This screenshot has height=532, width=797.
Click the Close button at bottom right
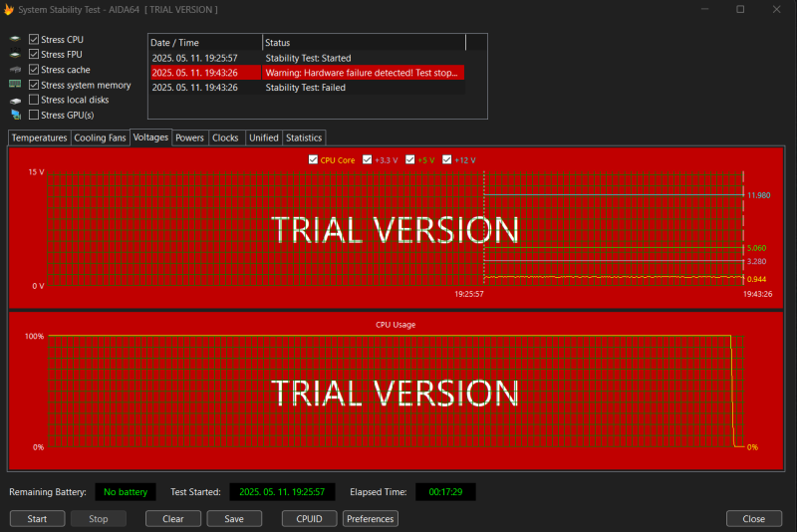tap(754, 519)
